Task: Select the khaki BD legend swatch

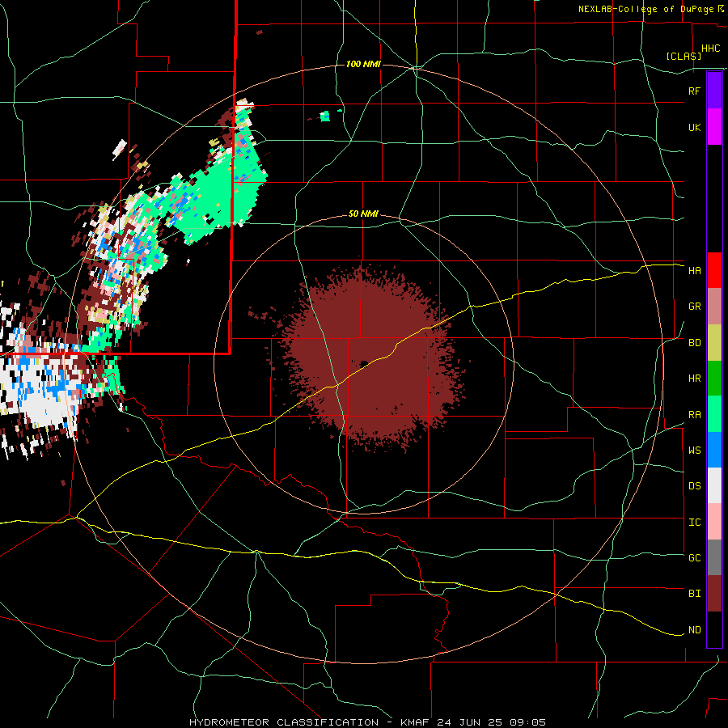Action: [714, 343]
